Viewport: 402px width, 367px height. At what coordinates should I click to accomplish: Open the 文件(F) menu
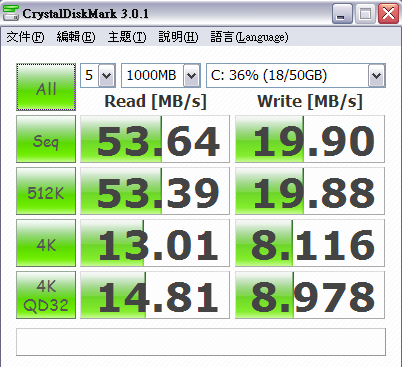pos(25,37)
